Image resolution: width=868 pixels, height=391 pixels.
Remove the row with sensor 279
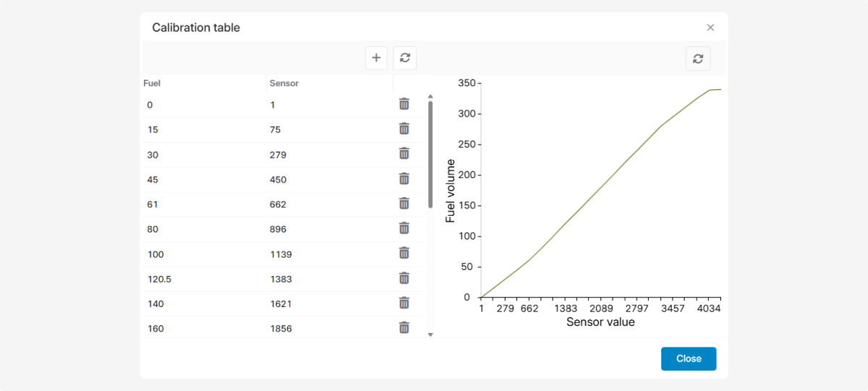[x=404, y=154]
